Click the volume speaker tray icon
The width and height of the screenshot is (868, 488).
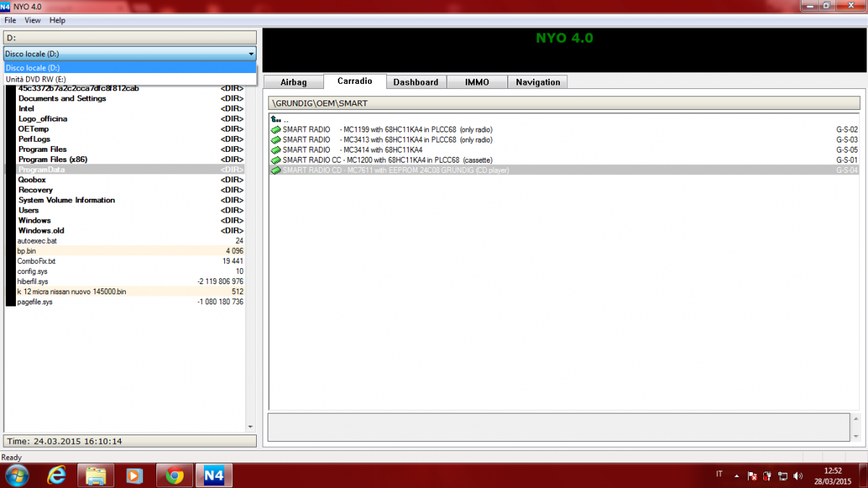[798, 476]
